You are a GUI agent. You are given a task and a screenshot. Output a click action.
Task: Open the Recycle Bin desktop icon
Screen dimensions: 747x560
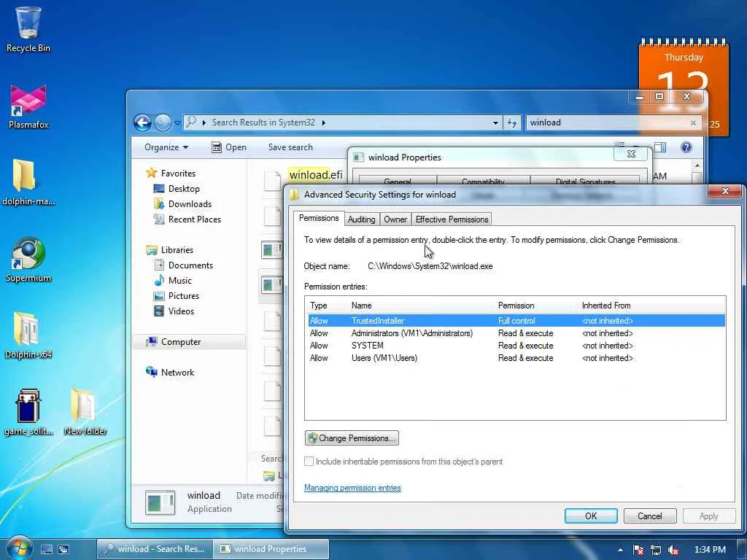pyautogui.click(x=28, y=28)
